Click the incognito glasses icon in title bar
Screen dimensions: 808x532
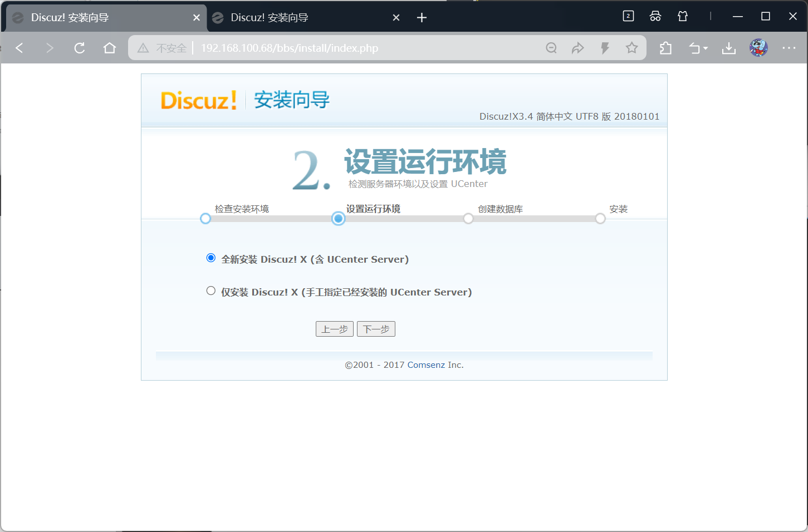tap(655, 16)
